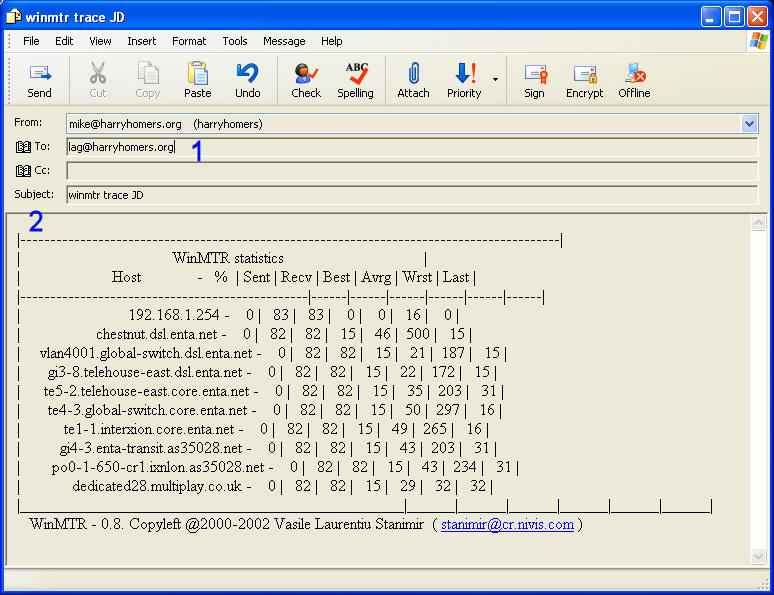
Task: Toggle Offline mode icon
Action: 635,73
